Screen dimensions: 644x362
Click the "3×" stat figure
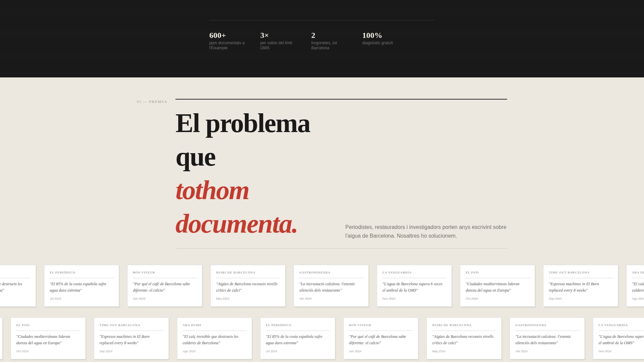[264, 35]
